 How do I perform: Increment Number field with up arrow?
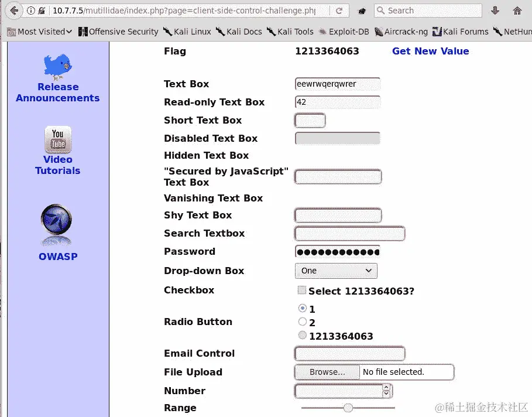tap(386, 388)
